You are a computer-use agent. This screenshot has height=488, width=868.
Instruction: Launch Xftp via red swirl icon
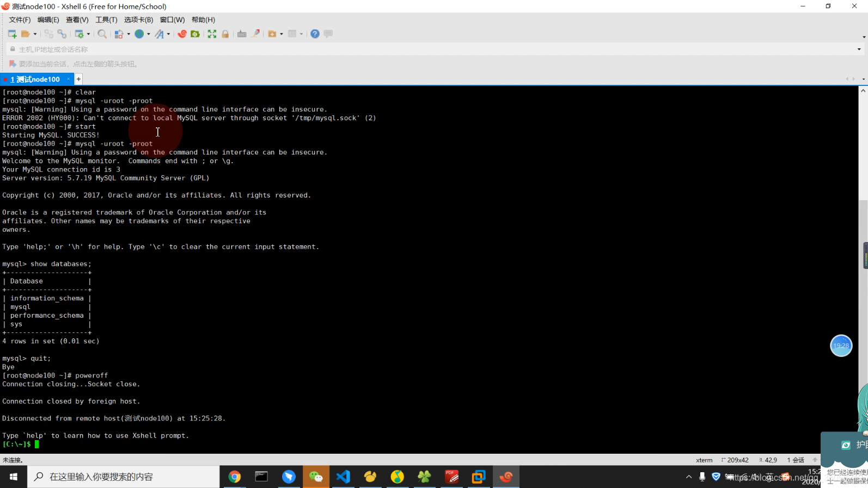pyautogui.click(x=182, y=34)
